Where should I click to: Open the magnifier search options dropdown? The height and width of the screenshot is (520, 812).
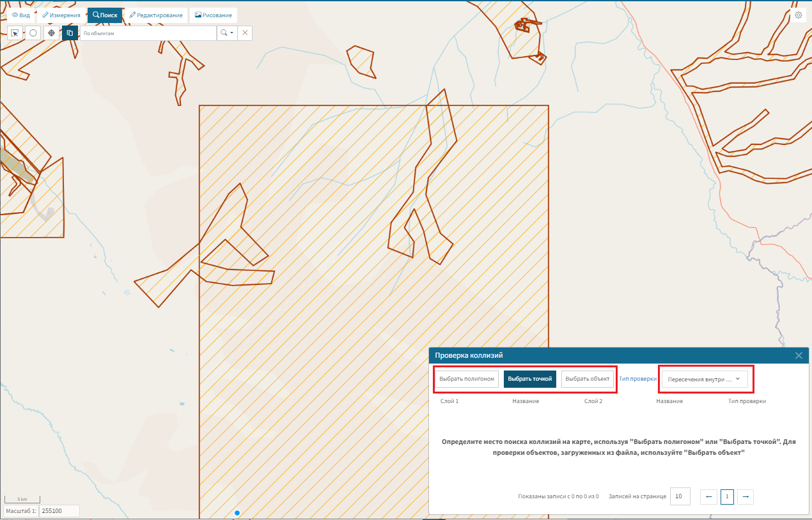(226, 33)
